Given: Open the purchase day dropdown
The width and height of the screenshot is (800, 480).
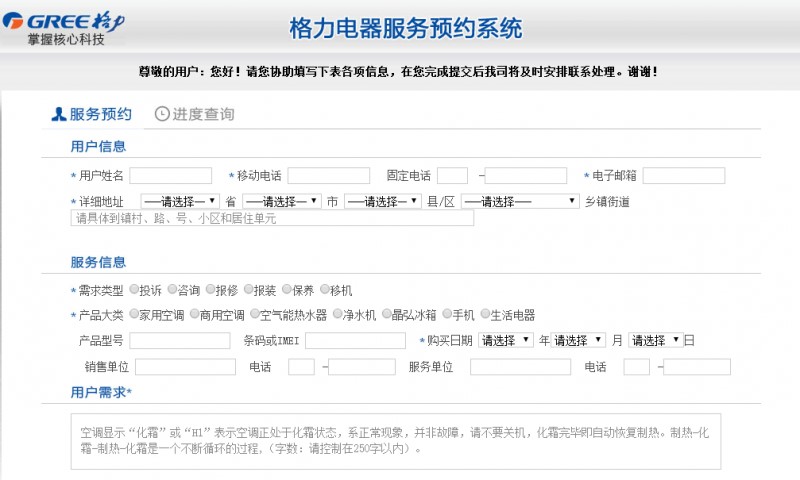Looking at the screenshot, I should pos(656,340).
